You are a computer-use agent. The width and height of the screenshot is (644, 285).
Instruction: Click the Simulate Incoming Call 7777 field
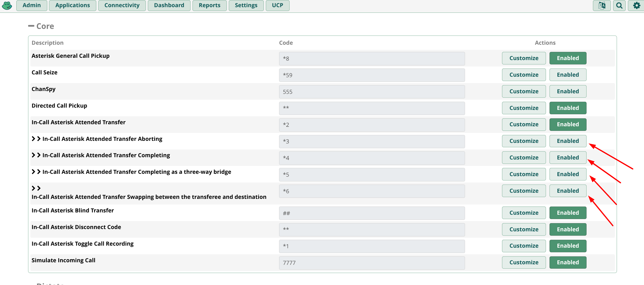[x=372, y=263]
